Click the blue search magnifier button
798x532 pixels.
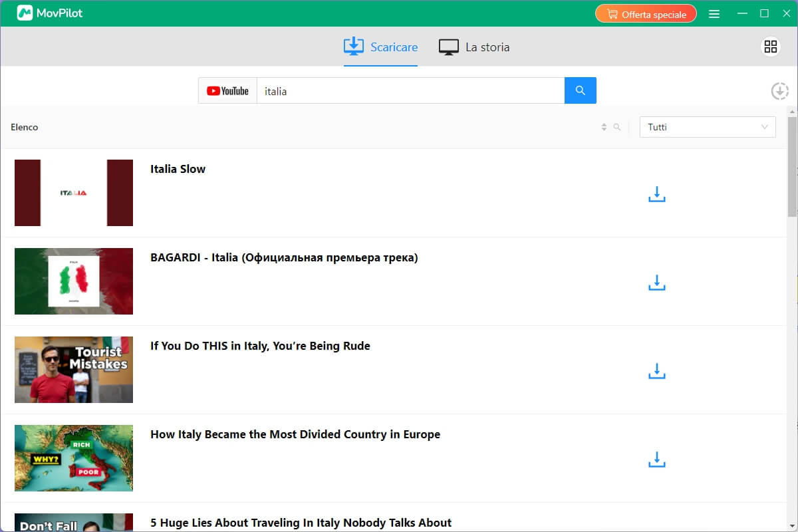pos(581,90)
